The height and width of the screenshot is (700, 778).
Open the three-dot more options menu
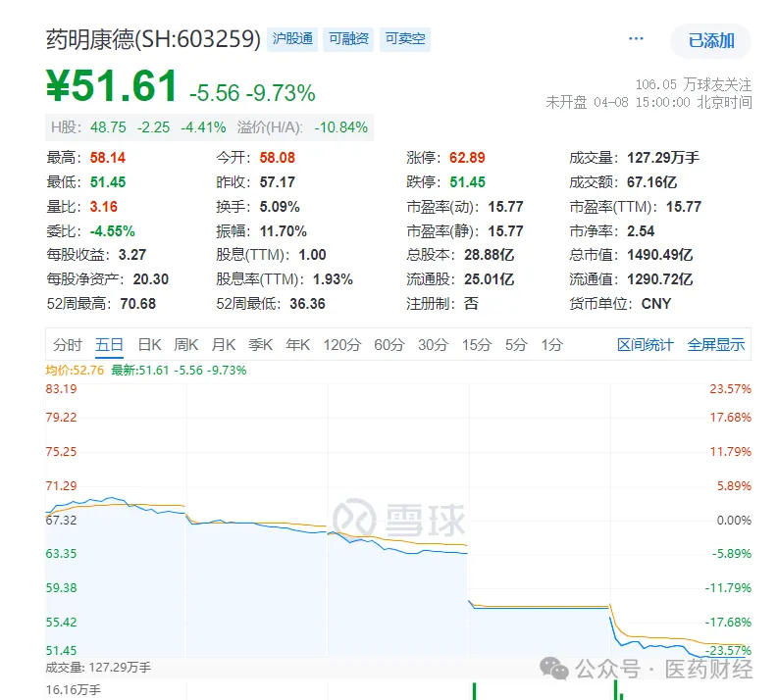tap(636, 39)
